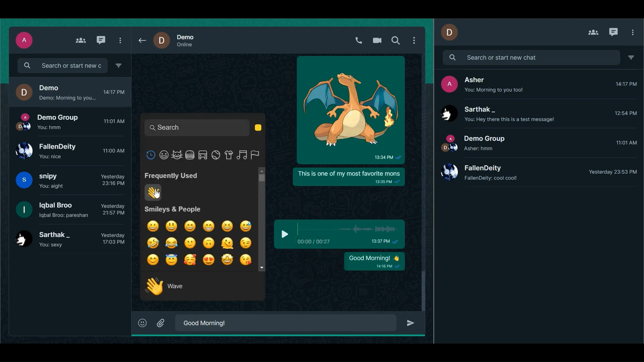Go back using the arrow beside Demo
644x362 pixels.
(x=142, y=41)
